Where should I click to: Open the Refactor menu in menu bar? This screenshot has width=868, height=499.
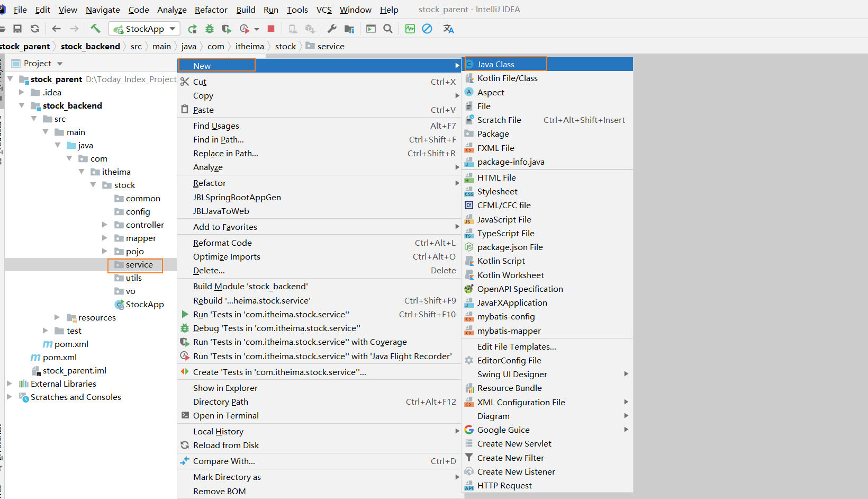pos(211,10)
